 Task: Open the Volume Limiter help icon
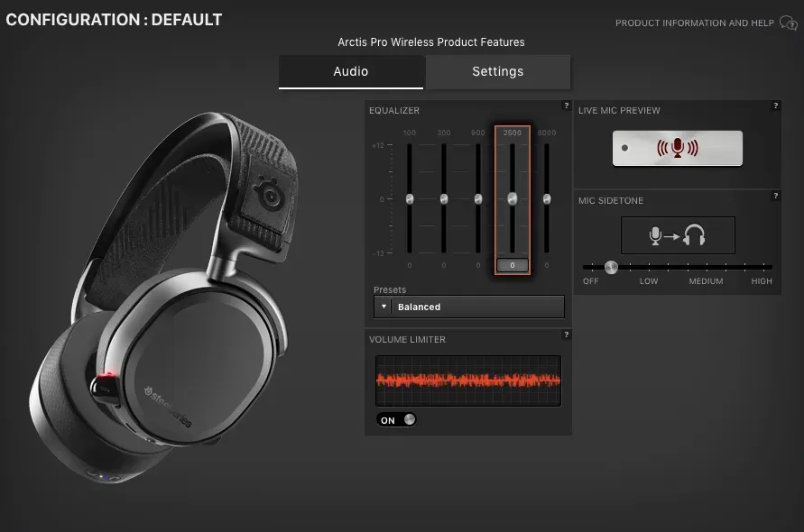click(x=567, y=335)
